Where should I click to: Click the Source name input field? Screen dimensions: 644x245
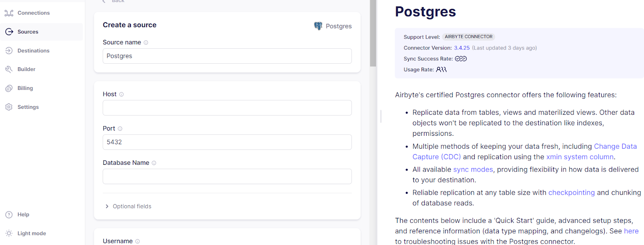[227, 56]
